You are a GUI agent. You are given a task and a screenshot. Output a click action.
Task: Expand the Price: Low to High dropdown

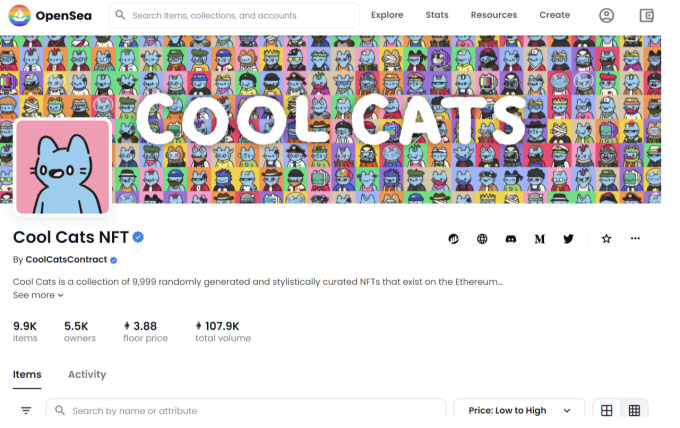coord(519,410)
